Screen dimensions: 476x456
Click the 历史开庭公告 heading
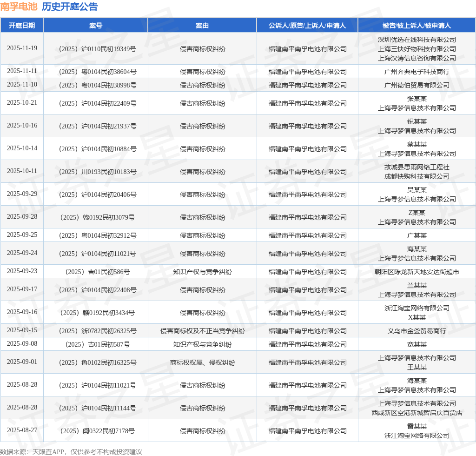click(x=70, y=7)
